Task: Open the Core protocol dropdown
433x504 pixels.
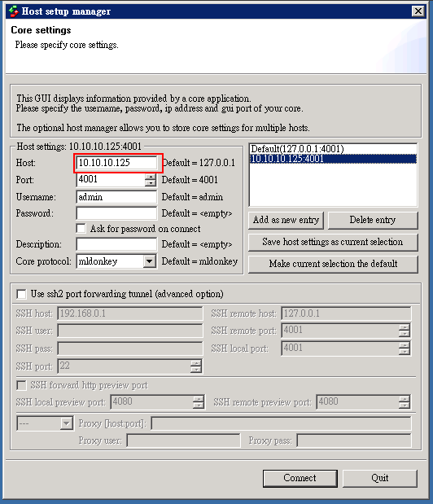Action: [149, 261]
